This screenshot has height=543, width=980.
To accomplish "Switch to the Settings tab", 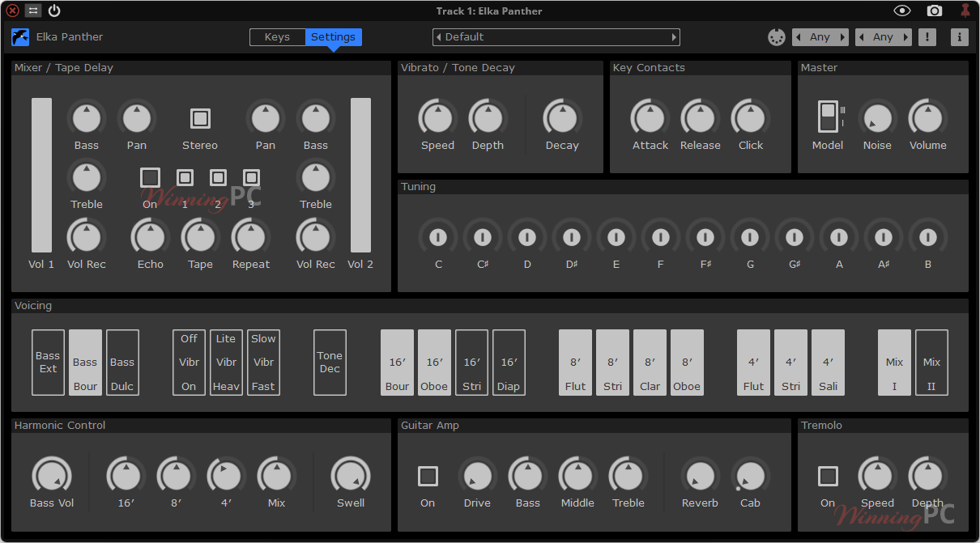I will point(333,37).
